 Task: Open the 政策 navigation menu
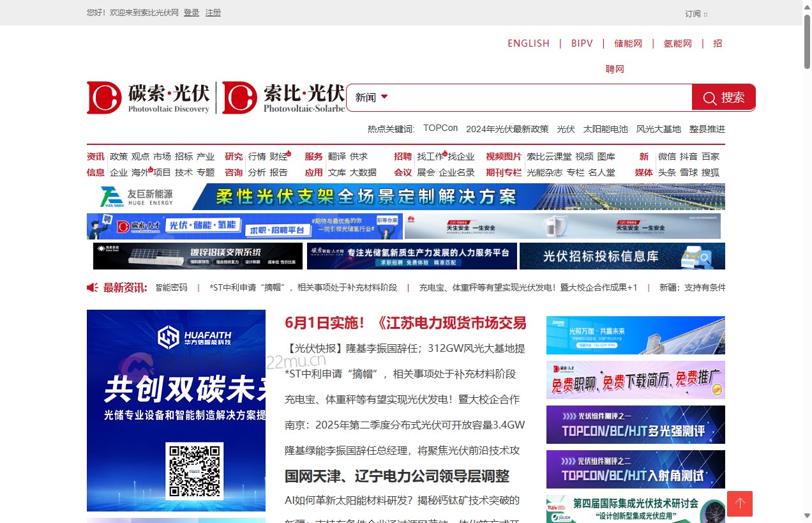point(119,156)
